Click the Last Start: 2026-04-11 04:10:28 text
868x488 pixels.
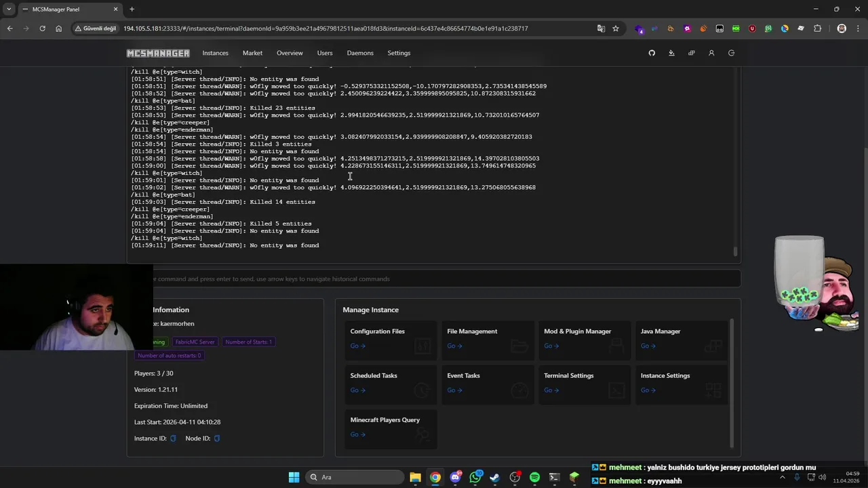tap(177, 422)
